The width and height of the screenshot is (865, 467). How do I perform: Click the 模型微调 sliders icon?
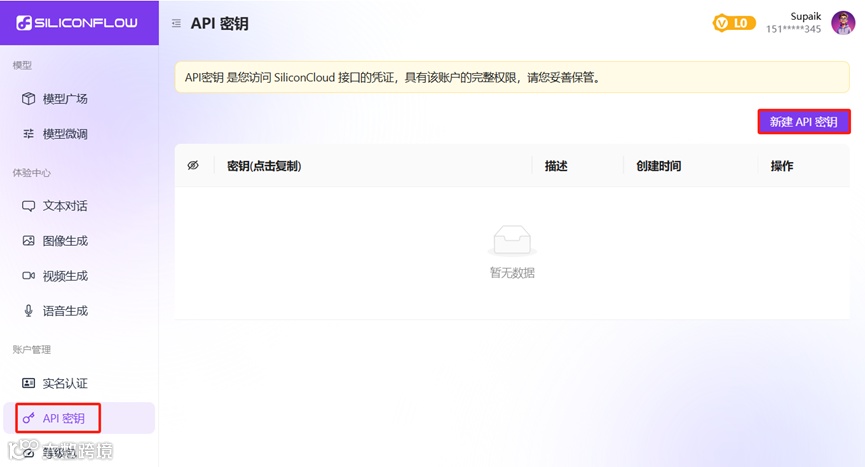point(28,134)
